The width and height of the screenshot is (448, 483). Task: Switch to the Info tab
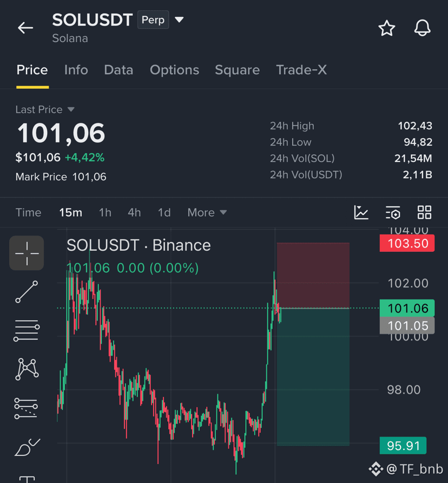point(76,70)
